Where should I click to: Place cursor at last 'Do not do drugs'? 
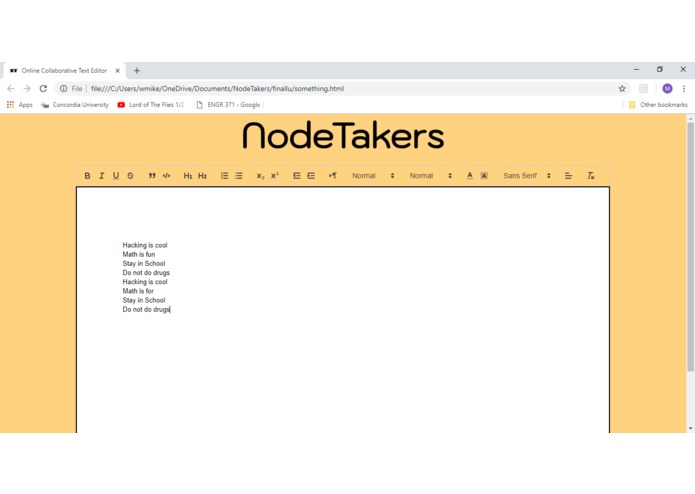[146, 309]
